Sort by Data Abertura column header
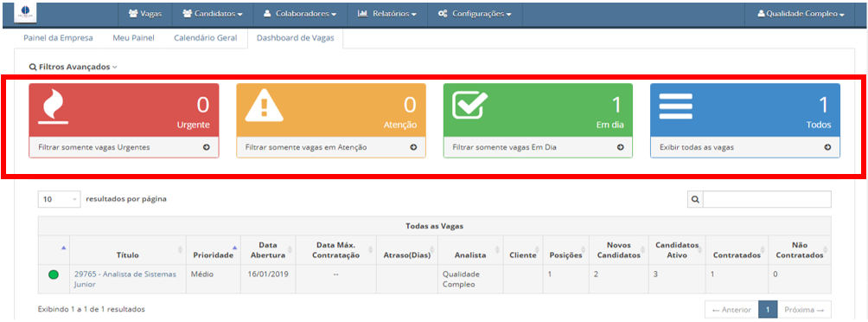This screenshot has width=868, height=322. [268, 250]
